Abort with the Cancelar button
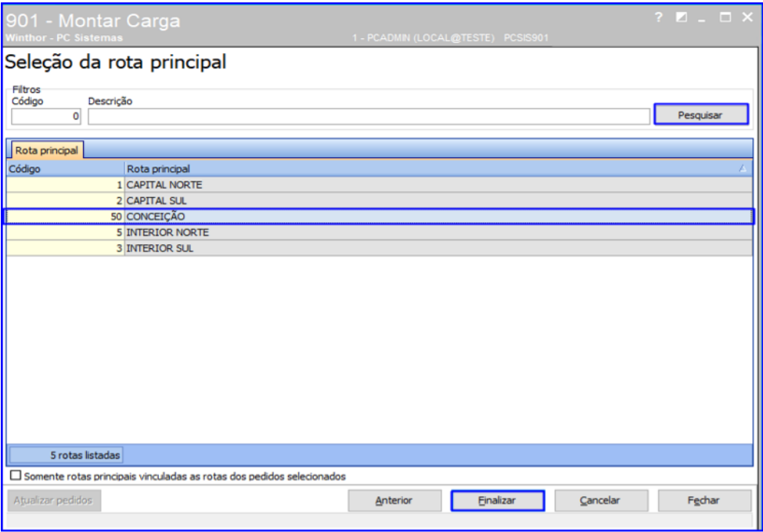763x532 pixels. click(601, 501)
